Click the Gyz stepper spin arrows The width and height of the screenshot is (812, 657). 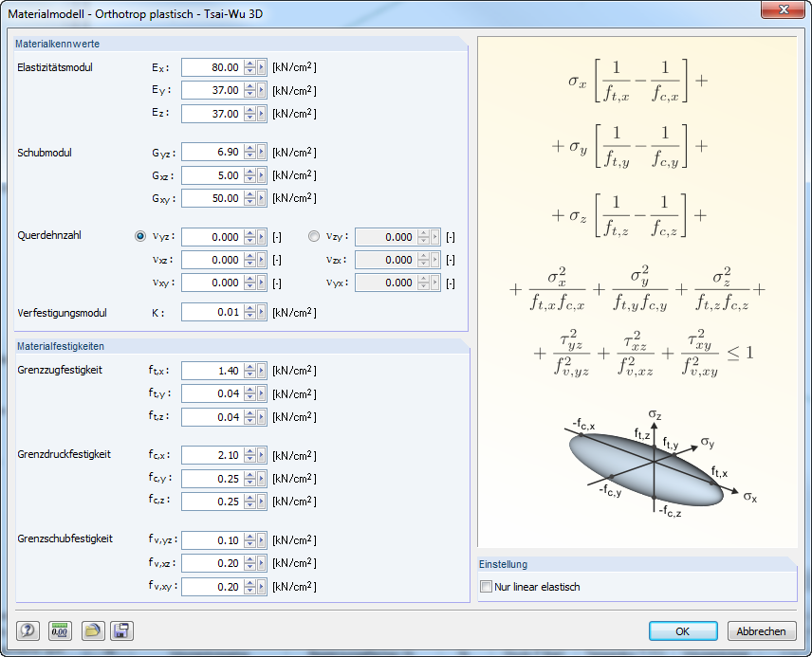tap(250, 153)
